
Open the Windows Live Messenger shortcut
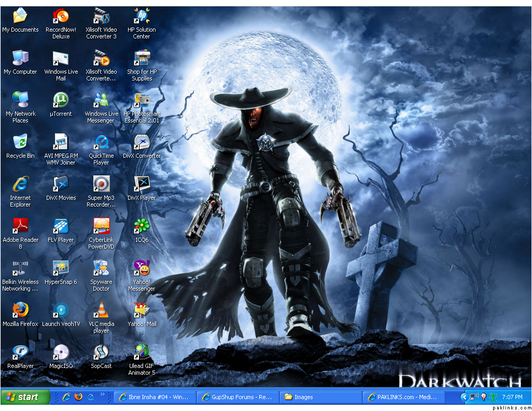101,100
